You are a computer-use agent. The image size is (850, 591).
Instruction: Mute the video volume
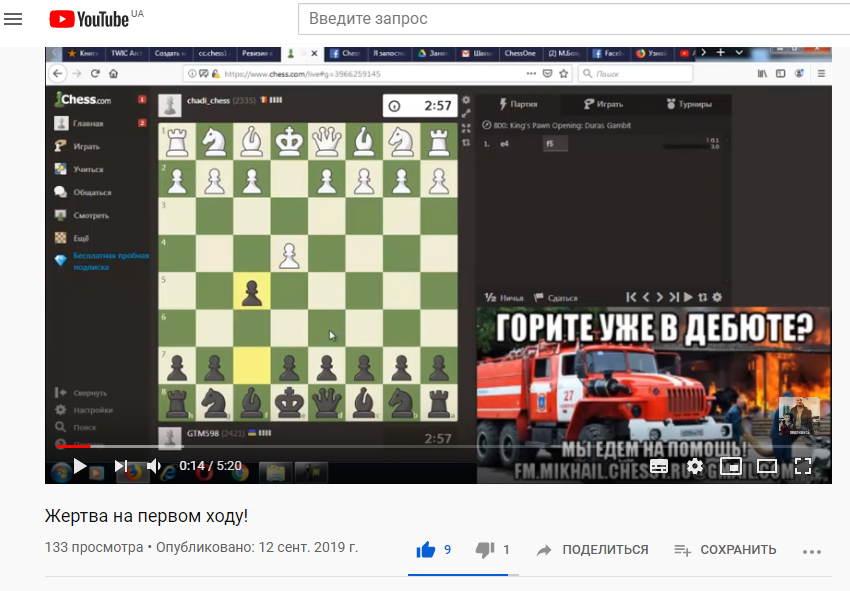pos(154,466)
